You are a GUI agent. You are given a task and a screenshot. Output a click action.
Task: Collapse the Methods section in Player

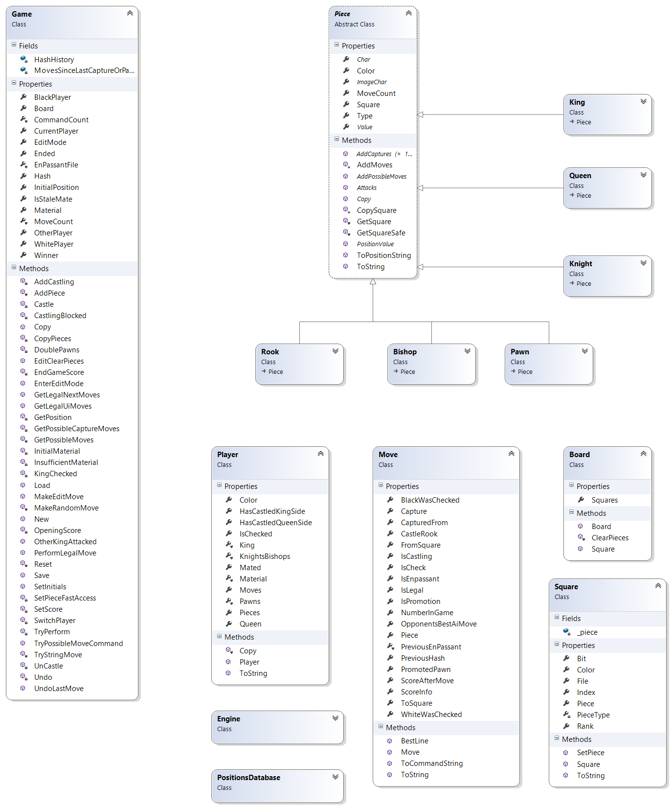pos(219,636)
